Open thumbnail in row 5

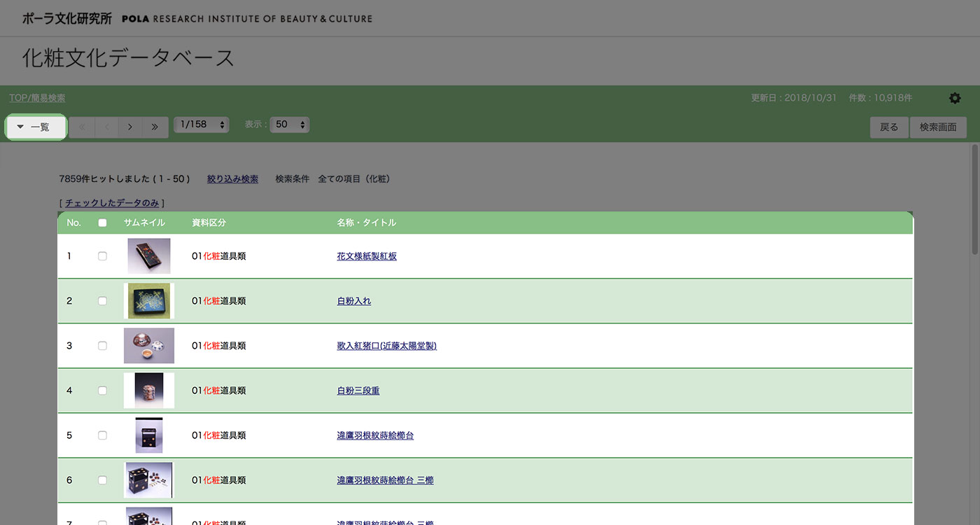click(149, 435)
